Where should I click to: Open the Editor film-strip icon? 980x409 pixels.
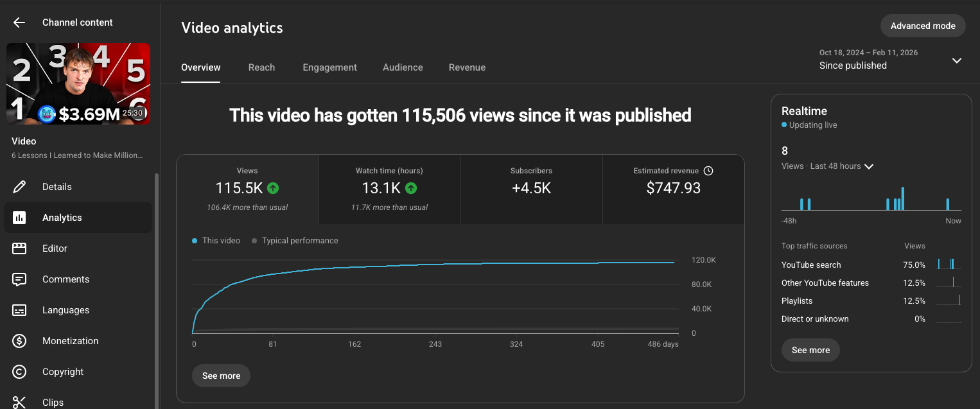tap(19, 248)
